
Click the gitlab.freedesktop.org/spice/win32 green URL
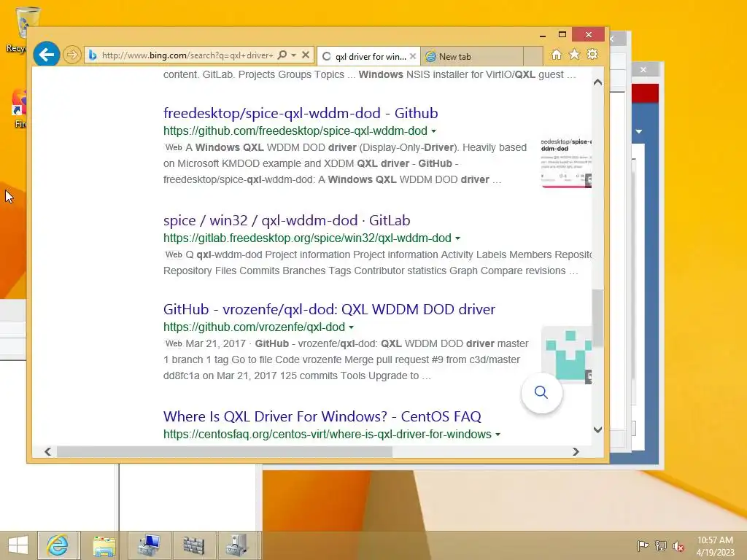pos(307,238)
